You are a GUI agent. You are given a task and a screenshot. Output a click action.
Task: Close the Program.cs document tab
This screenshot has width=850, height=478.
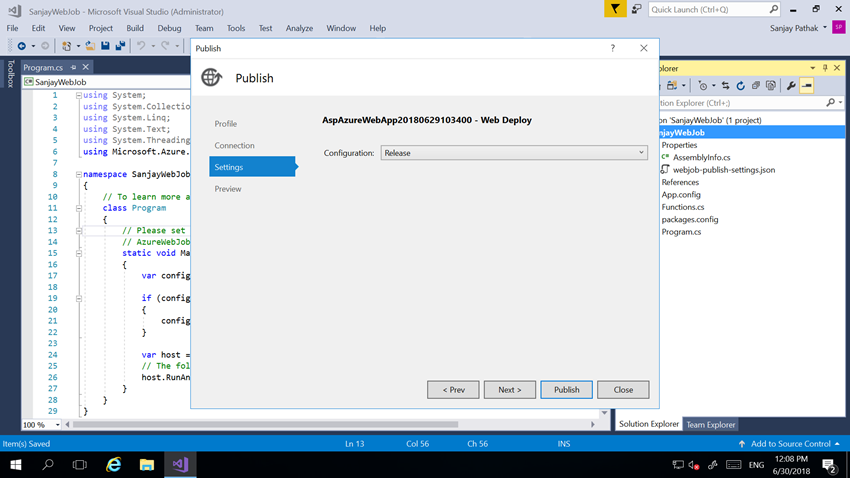(86, 67)
